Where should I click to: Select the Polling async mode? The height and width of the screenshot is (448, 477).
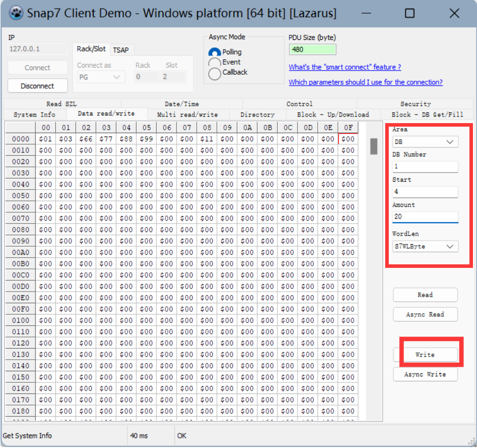click(214, 52)
